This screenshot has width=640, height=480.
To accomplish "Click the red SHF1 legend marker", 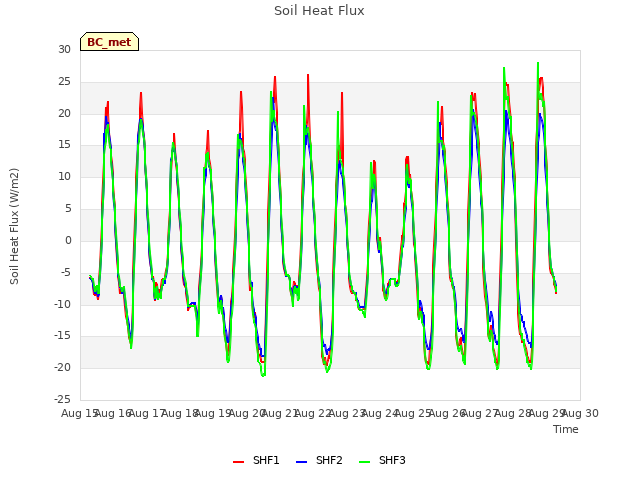I will (238, 462).
